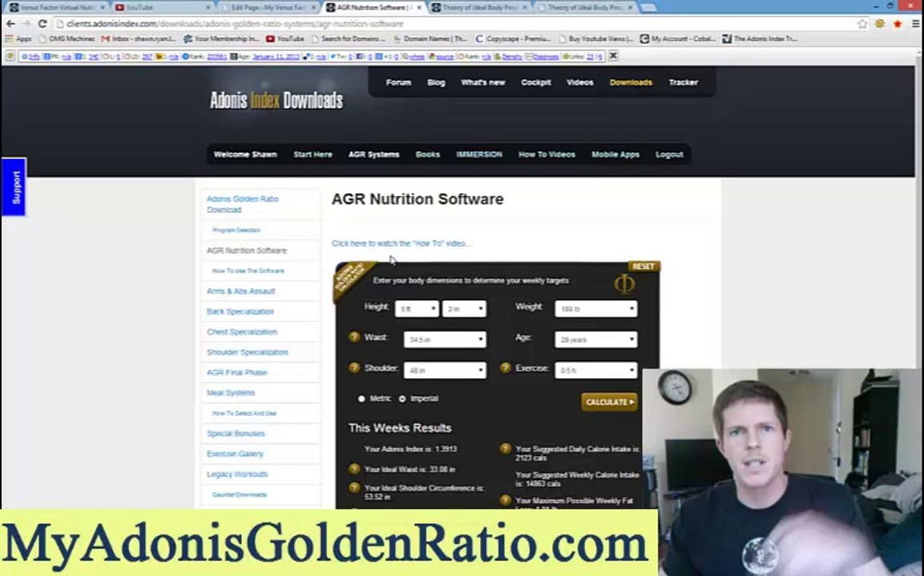Open the Age dropdown
The height and width of the screenshot is (576, 924).
click(x=596, y=339)
